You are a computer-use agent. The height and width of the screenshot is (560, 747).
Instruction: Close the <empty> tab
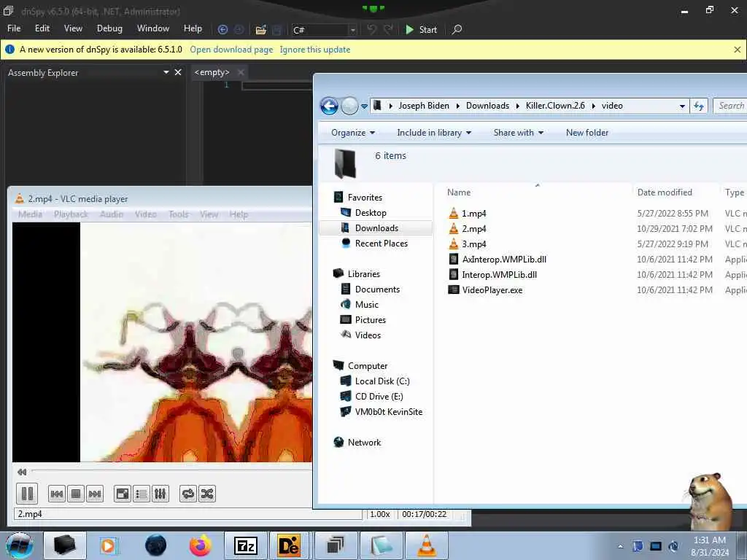pos(241,72)
